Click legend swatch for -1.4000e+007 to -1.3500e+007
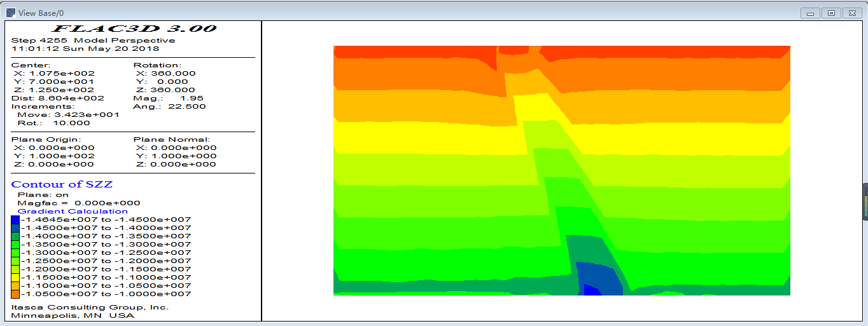Viewport: 868px width, 326px height. pyautogui.click(x=15, y=236)
